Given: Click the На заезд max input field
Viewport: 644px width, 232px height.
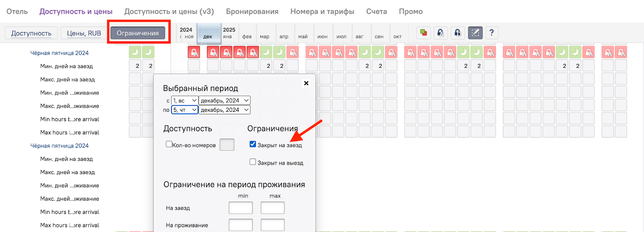Looking at the screenshot, I should 272,208.
